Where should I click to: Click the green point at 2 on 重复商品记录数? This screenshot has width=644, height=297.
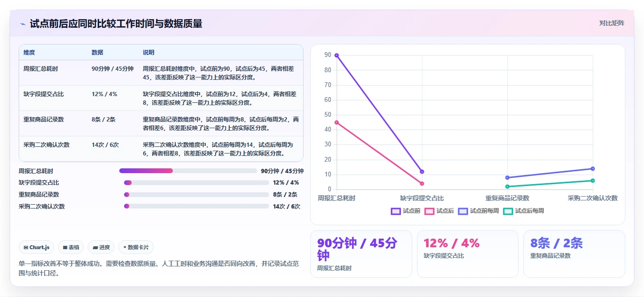(x=508, y=187)
